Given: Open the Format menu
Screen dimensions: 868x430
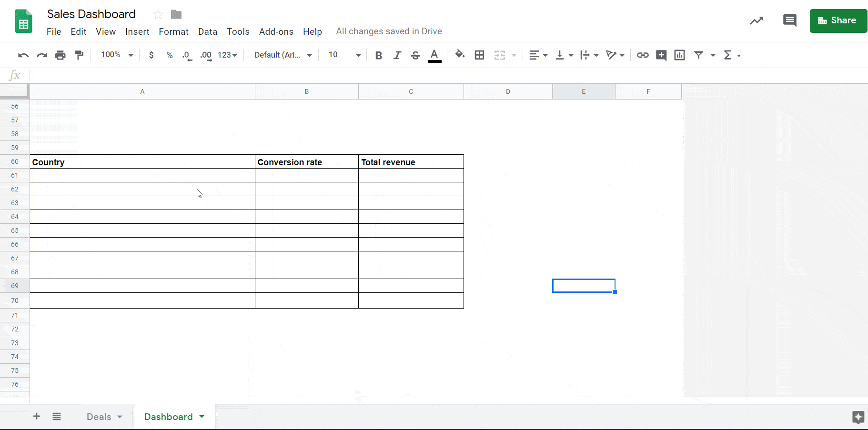Looking at the screenshot, I should [x=173, y=31].
